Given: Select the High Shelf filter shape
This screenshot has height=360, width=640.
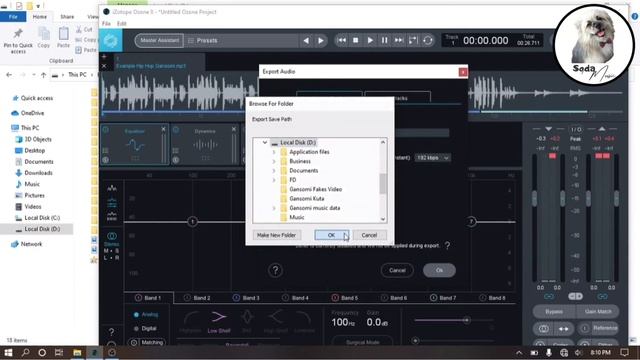Looking at the screenshot, I should pyautogui.click(x=276, y=321).
